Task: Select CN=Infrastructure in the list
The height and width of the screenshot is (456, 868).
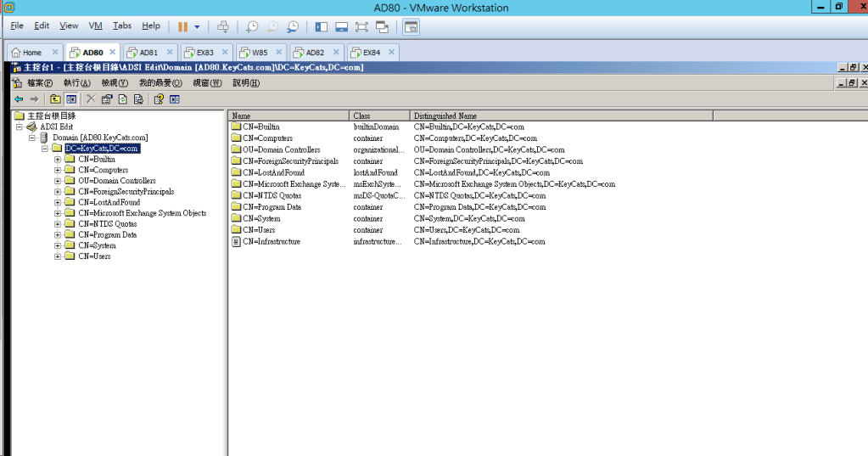Action: [271, 241]
